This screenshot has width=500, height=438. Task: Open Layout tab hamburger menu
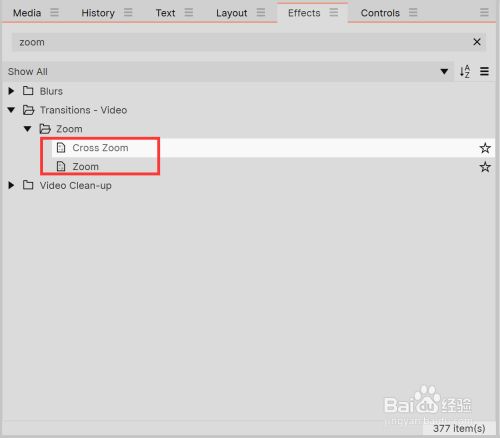pyautogui.click(x=261, y=13)
